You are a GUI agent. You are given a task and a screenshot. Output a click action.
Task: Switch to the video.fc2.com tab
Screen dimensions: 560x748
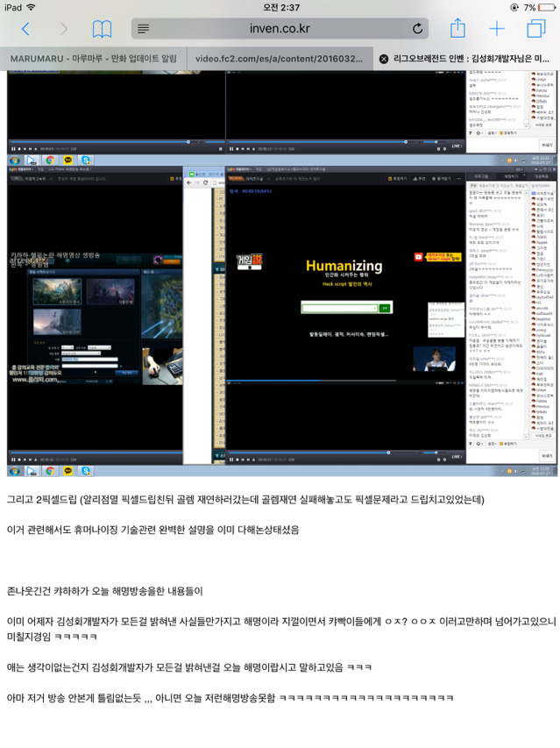tap(280, 59)
